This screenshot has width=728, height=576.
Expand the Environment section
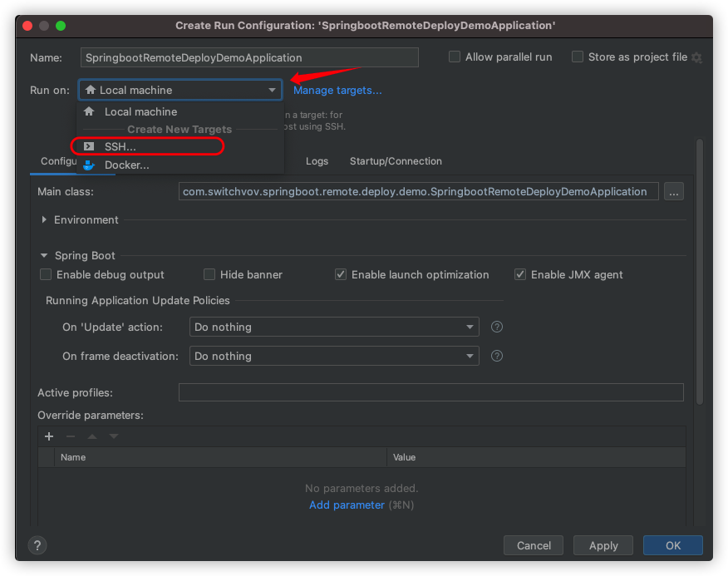point(44,219)
